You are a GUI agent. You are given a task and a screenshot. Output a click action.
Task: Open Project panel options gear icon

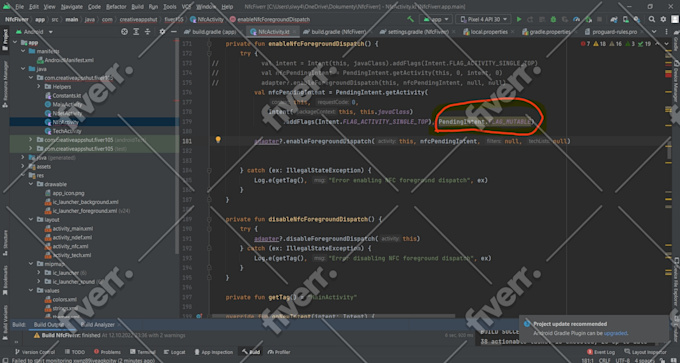pos(162,32)
